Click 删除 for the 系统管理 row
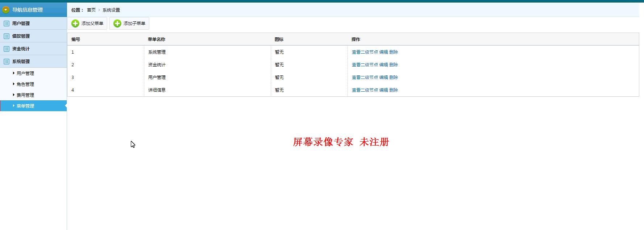This screenshot has height=230, width=644. [x=394, y=52]
